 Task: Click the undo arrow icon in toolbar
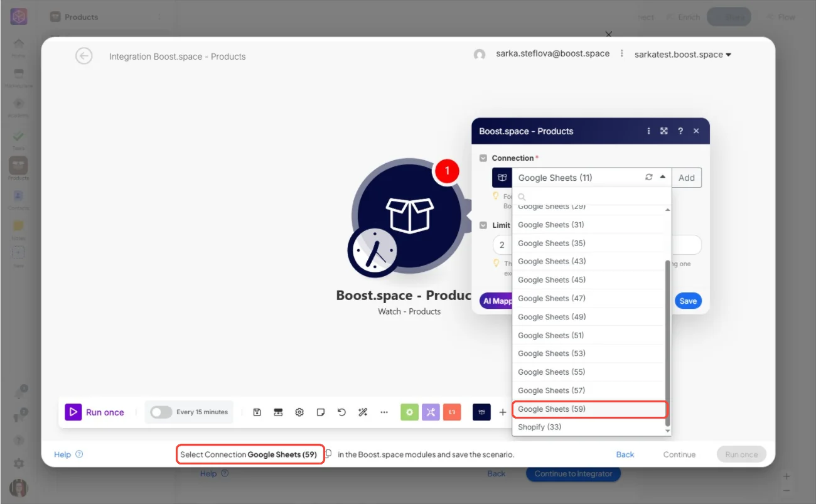point(341,412)
